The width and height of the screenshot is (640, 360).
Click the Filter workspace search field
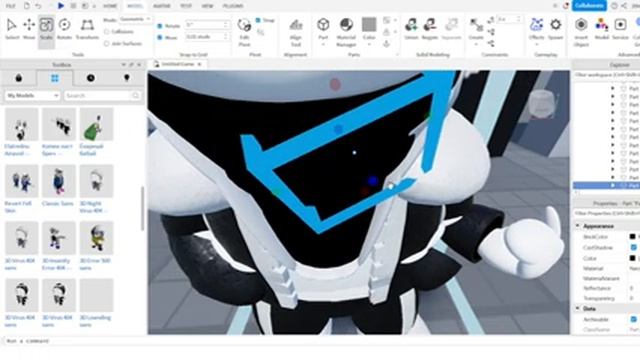(x=607, y=75)
